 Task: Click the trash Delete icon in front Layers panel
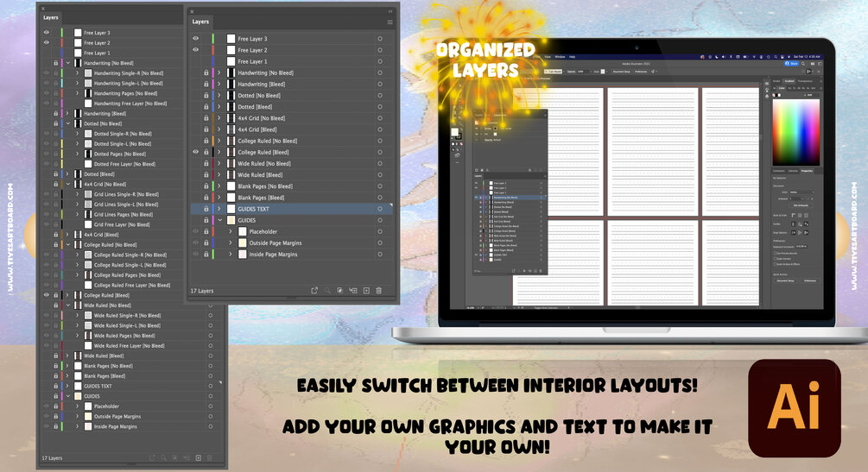click(379, 291)
